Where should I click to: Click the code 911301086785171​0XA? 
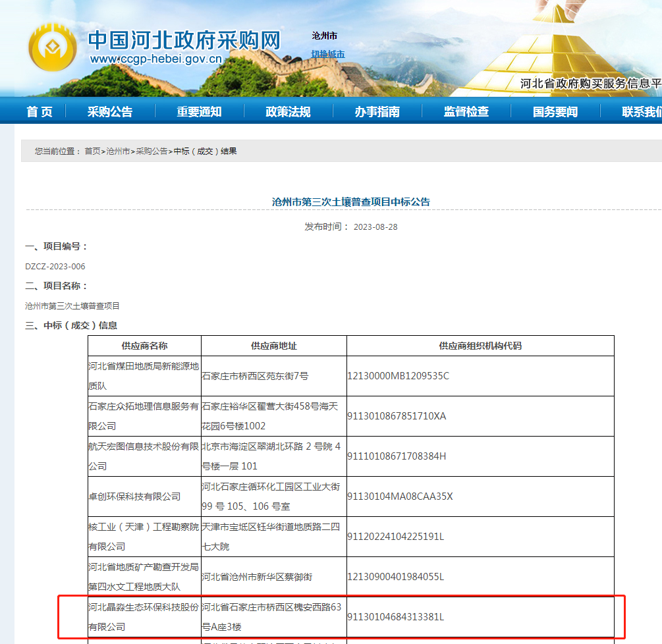click(397, 416)
